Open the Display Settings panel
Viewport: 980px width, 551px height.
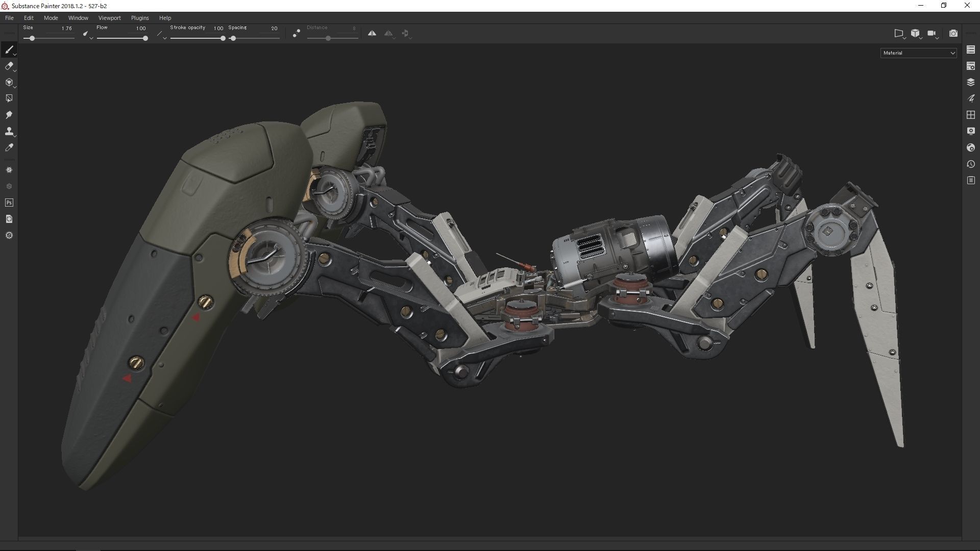971,131
